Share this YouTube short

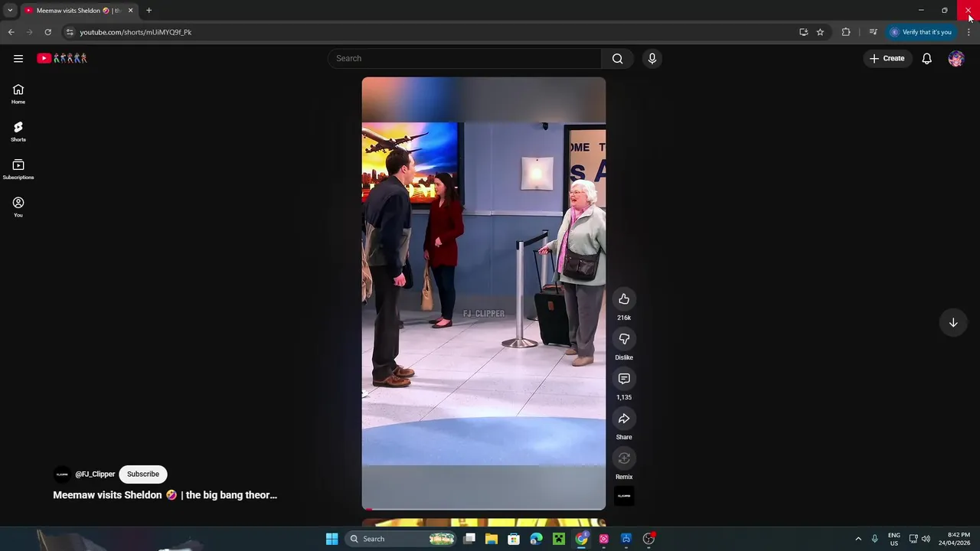click(624, 419)
